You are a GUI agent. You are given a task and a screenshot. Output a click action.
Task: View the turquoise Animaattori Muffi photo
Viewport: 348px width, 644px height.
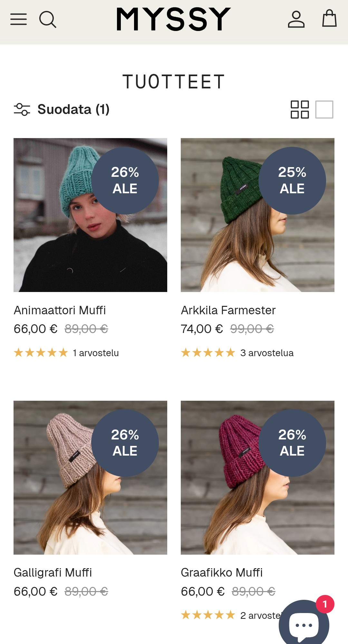[90, 215]
